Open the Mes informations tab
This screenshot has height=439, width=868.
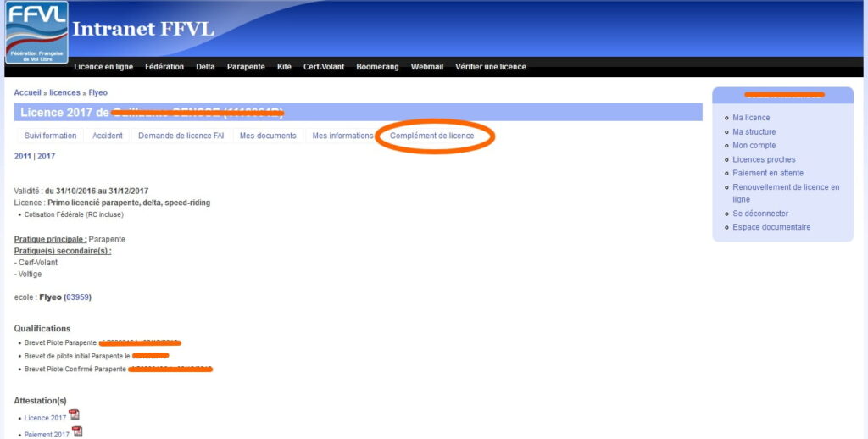click(342, 136)
